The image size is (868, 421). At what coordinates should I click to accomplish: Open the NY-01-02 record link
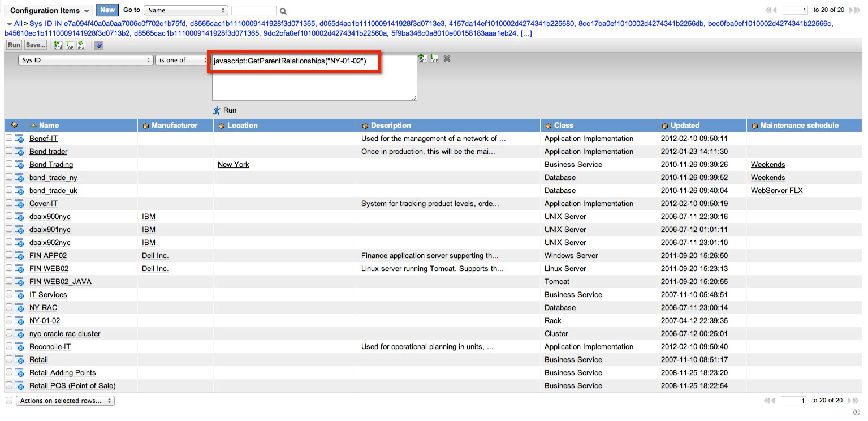(x=45, y=320)
